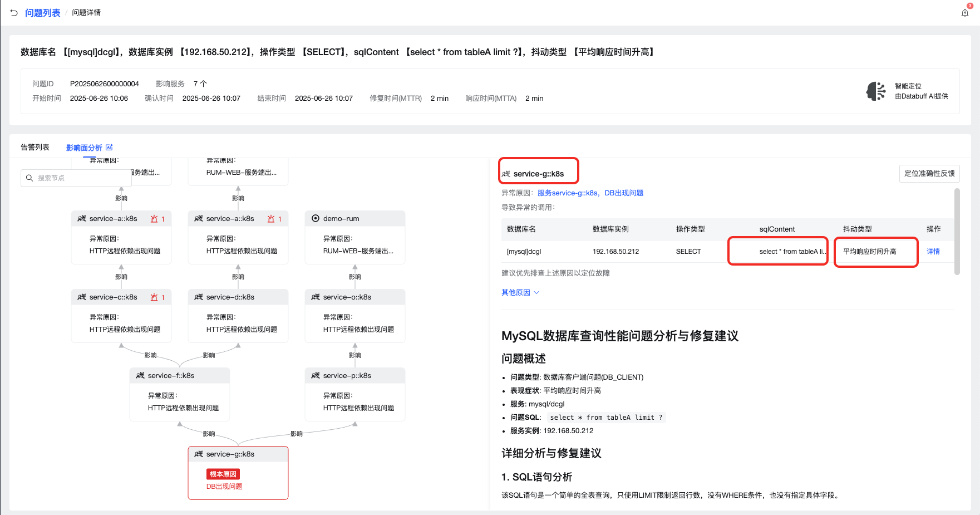Click the 定位准确性反馈 button
The image size is (980, 515).
(929, 174)
